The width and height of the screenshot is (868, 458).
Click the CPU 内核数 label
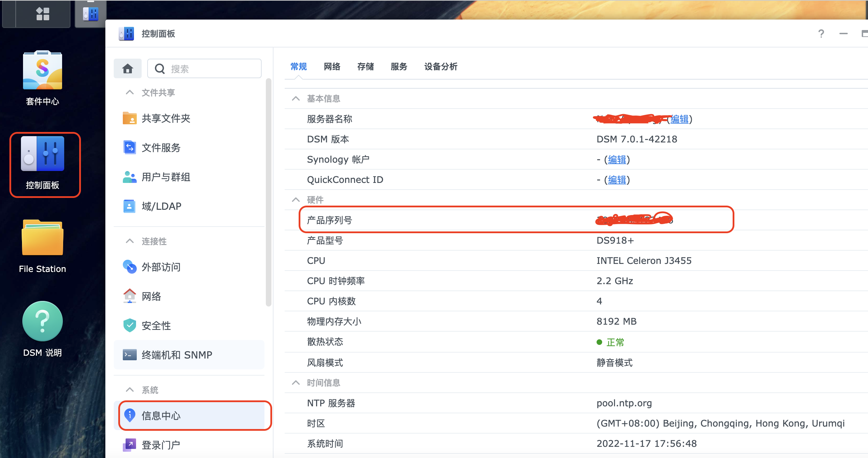[331, 301]
